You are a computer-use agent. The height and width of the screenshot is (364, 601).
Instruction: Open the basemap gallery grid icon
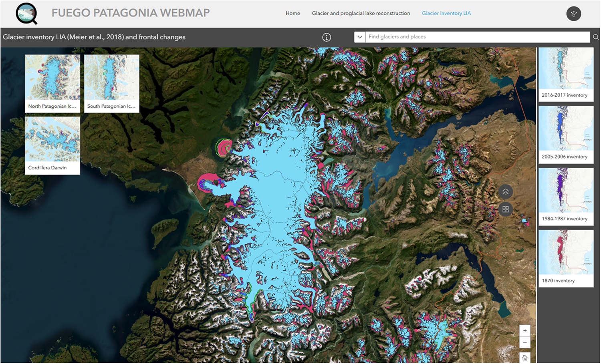point(506,209)
